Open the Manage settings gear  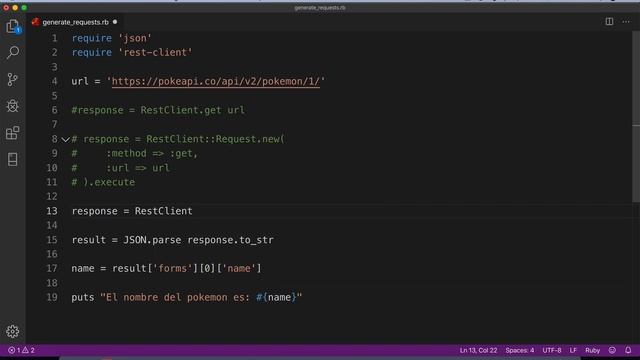click(13, 331)
